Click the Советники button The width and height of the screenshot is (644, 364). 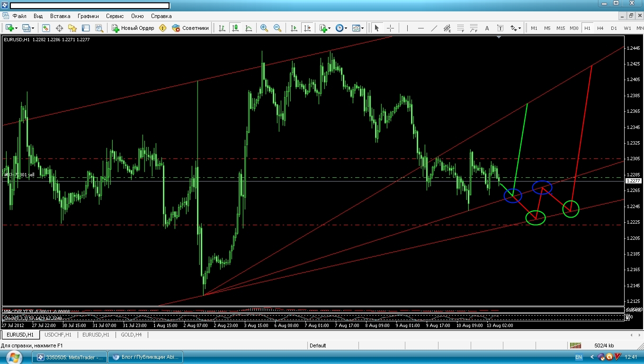190,28
